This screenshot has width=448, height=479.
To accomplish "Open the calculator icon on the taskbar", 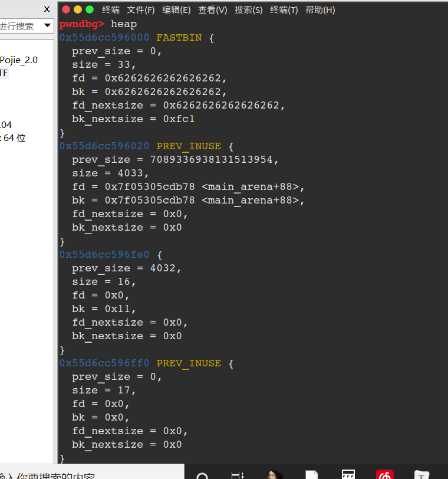I will (348, 475).
